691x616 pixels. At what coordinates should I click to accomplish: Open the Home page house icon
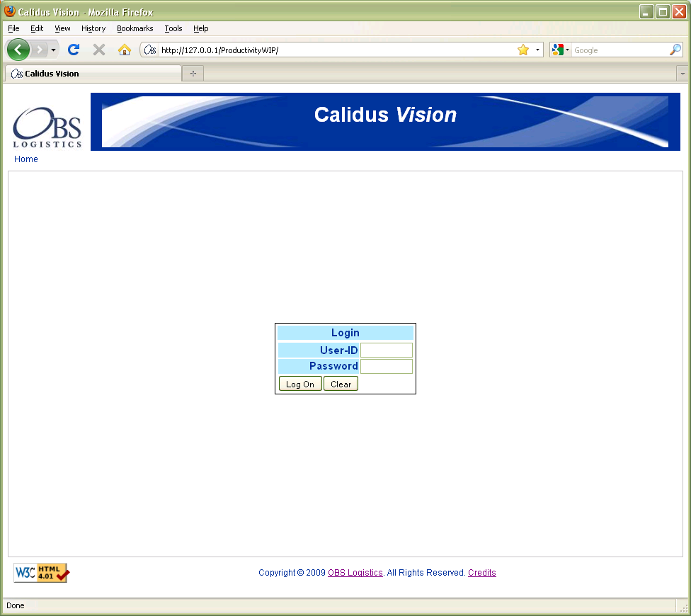[x=125, y=50]
